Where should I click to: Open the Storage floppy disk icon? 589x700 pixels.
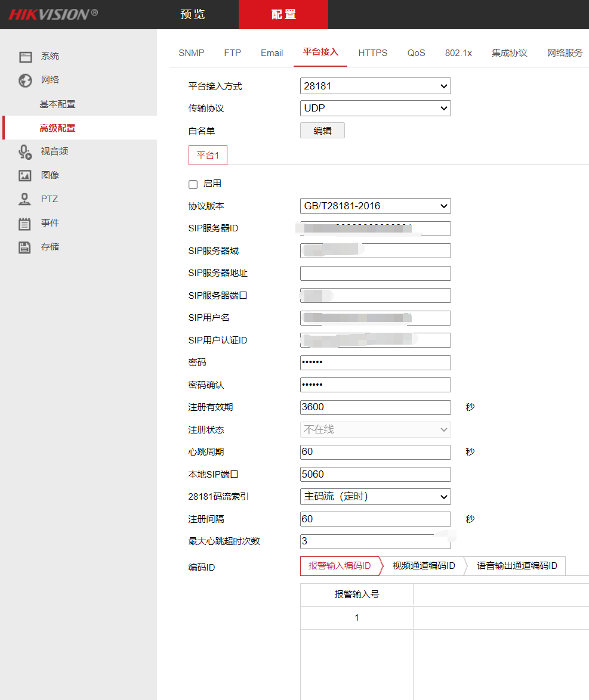coord(25,247)
